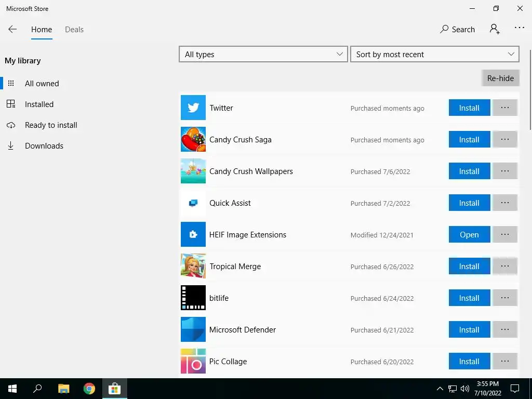Open more options for Candy Crush Saga
The height and width of the screenshot is (399, 532).
(505, 139)
